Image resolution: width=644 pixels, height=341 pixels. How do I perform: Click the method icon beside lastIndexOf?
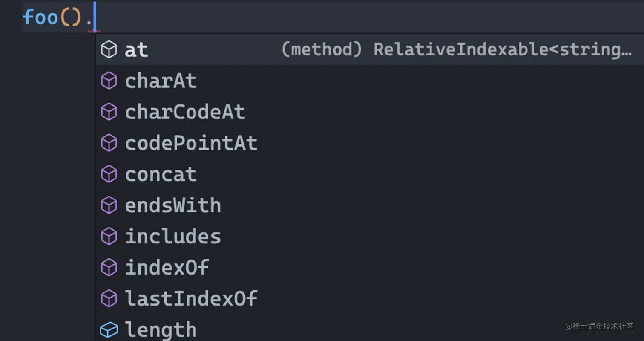click(109, 298)
